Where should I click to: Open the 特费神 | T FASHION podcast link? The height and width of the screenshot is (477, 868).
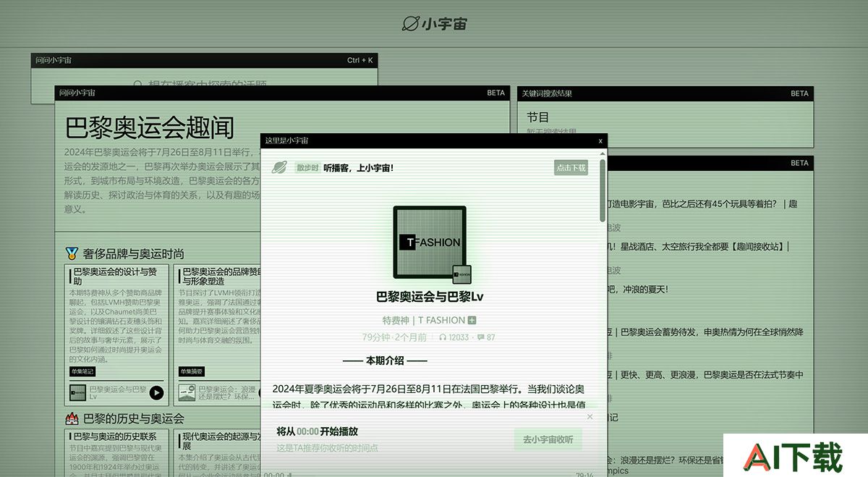coord(424,320)
